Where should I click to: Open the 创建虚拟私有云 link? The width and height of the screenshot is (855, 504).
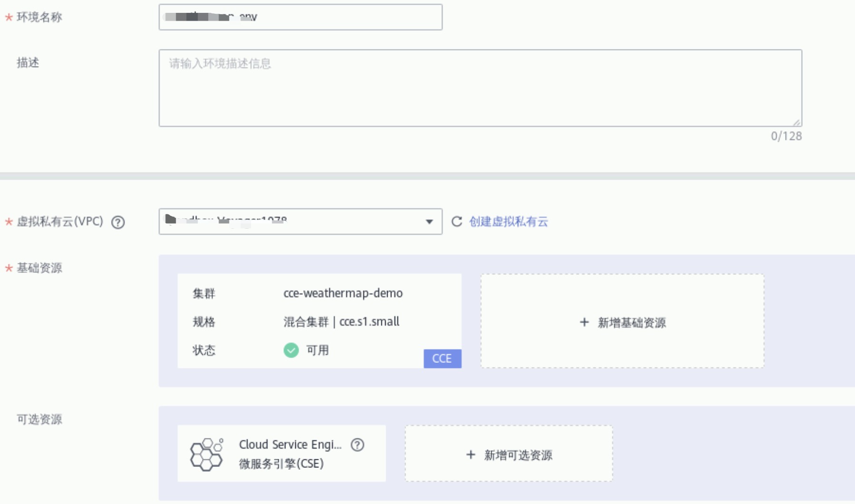pyautogui.click(x=508, y=222)
